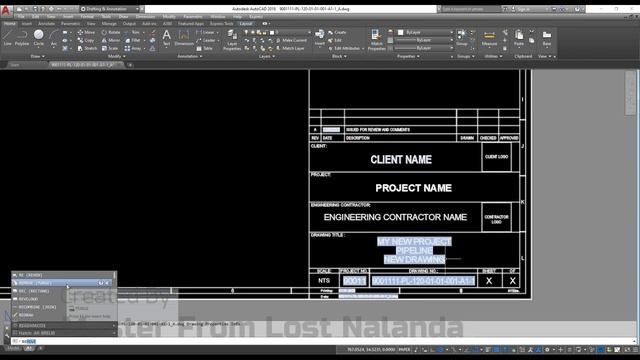Viewport: 640px width, 360px height.
Task: Click the Match Properties tool
Action: tap(376, 40)
